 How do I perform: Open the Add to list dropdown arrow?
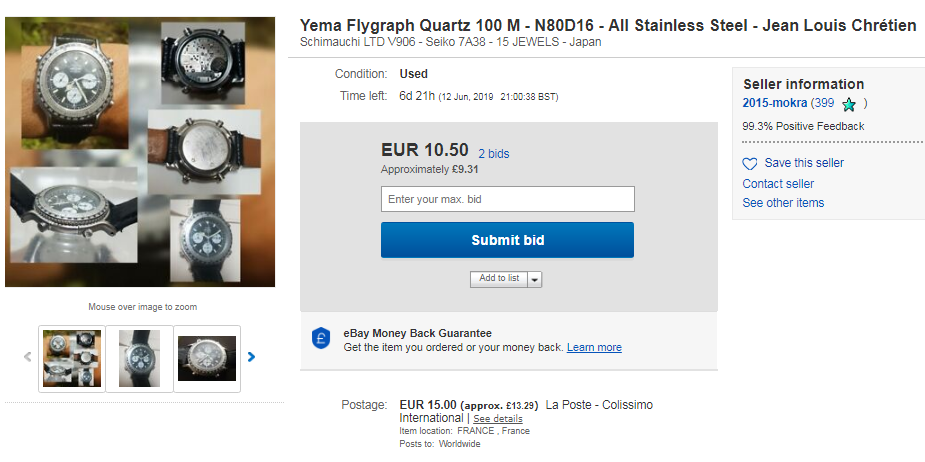pyautogui.click(x=534, y=279)
